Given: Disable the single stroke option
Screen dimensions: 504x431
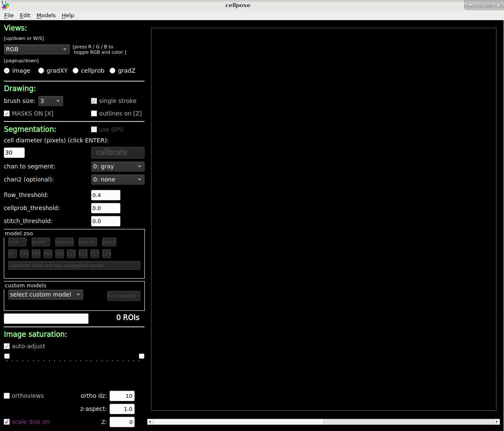Looking at the screenshot, I should click(94, 101).
